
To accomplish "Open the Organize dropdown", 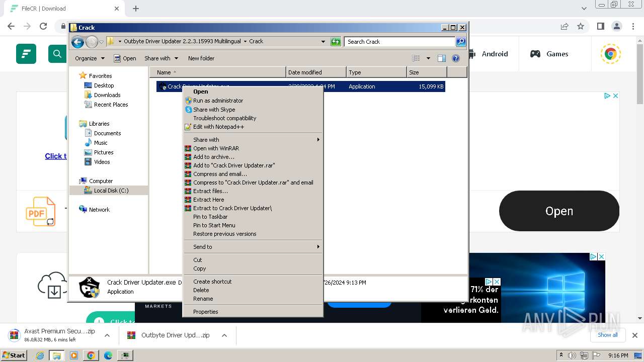I will 90,58.
